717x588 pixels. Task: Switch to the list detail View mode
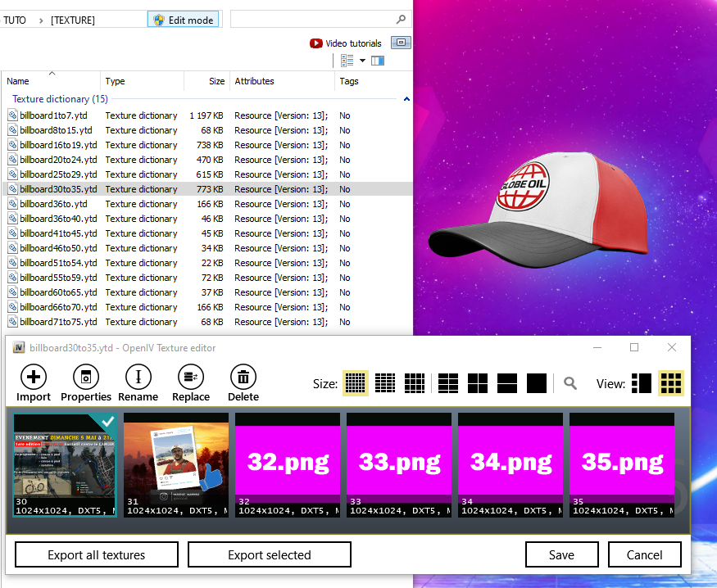point(642,383)
